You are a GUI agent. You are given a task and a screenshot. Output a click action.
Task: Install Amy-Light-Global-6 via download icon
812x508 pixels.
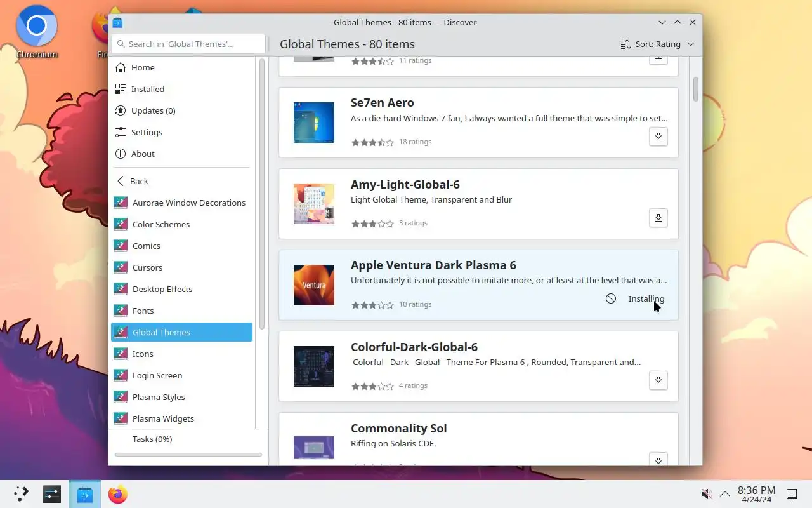[x=658, y=218]
